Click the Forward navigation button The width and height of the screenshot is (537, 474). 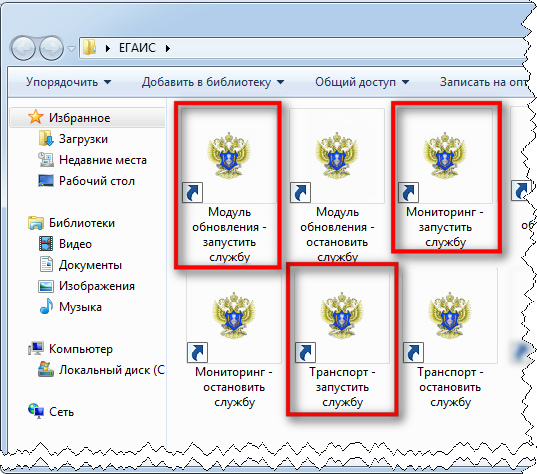51,48
